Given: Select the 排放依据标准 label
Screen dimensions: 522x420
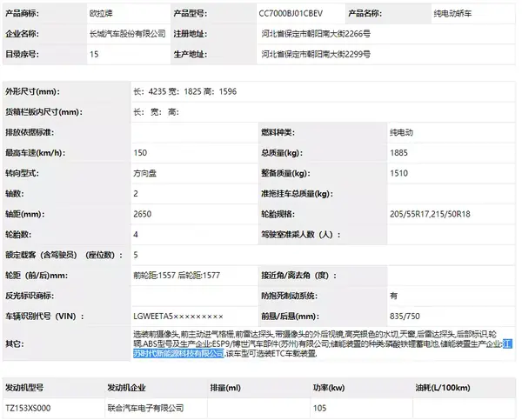Looking at the screenshot, I should point(30,132).
